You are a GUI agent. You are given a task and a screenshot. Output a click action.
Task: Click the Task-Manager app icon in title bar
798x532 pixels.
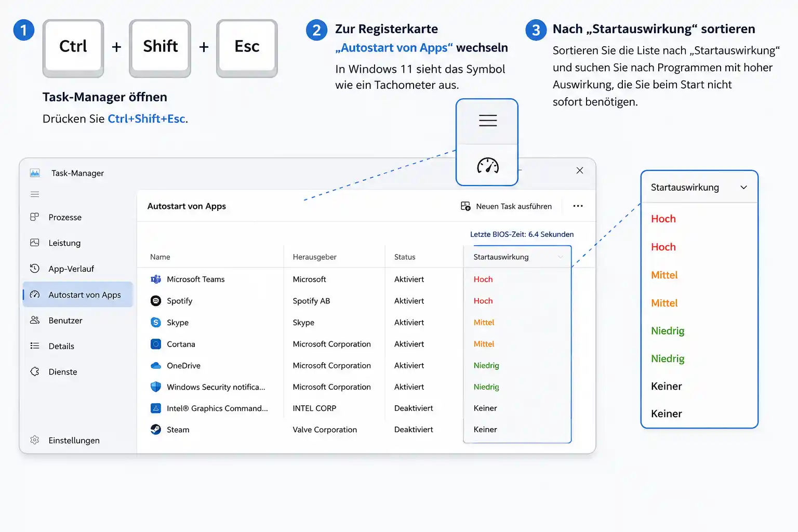[x=35, y=173]
